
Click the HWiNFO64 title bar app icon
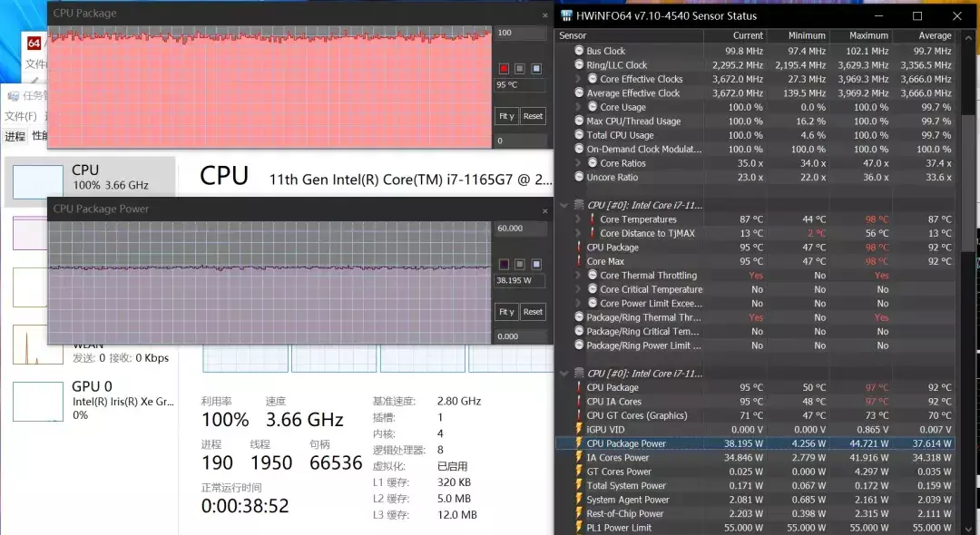(566, 15)
